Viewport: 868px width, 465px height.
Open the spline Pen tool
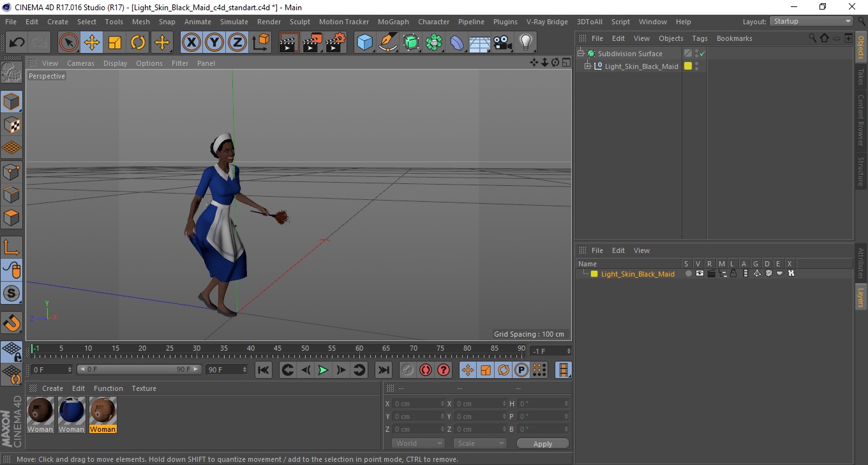tap(388, 43)
